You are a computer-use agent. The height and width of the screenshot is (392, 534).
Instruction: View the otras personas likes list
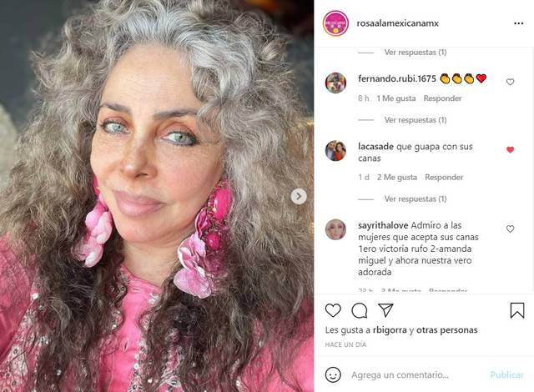click(x=447, y=330)
